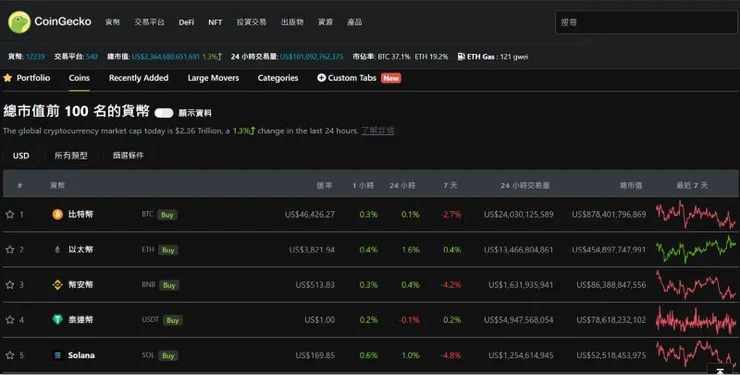740x375 pixels.
Task: Click the total market cap value link
Action: pos(166,57)
